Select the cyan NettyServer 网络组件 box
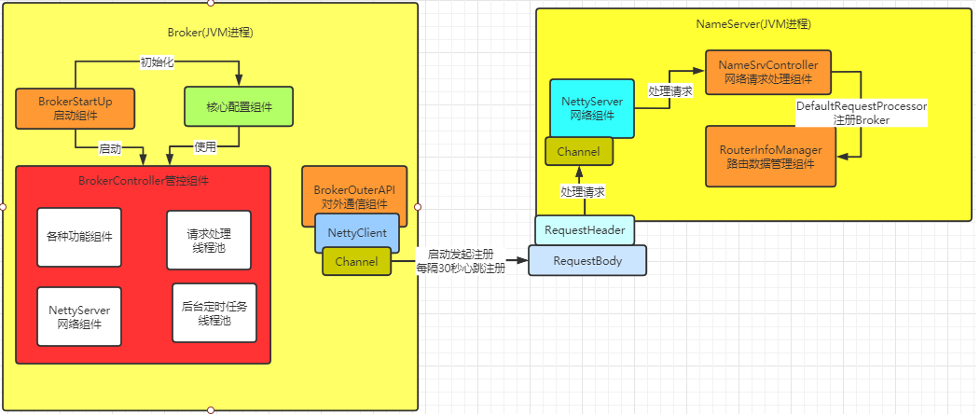The width and height of the screenshot is (980, 414). click(x=592, y=108)
